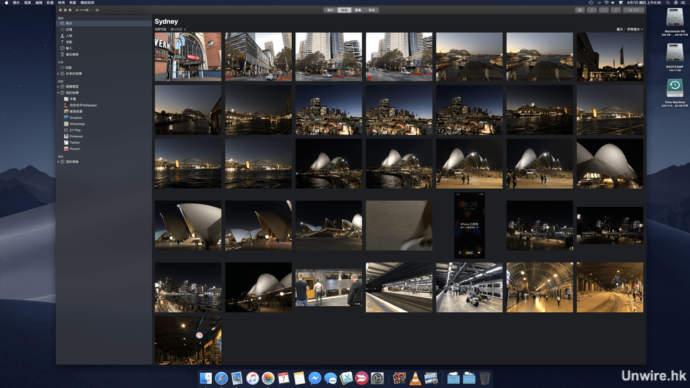Select the iPhone lock screen screenshot thumbnail

(x=469, y=225)
